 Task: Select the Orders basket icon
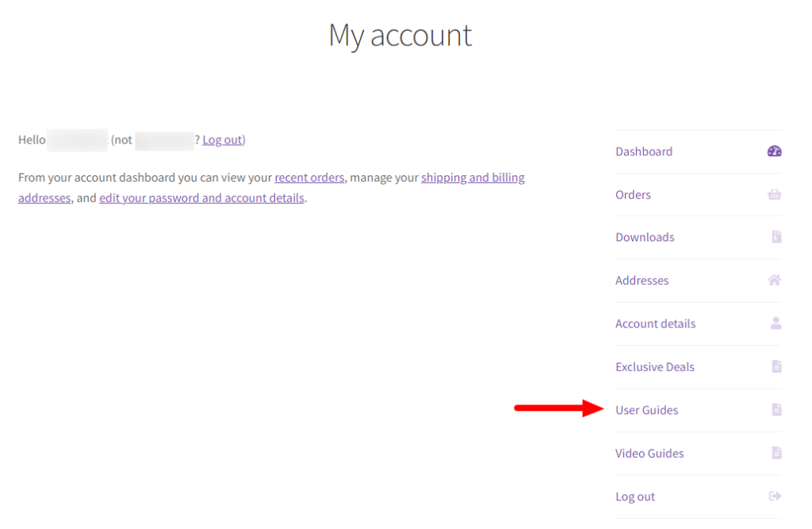coord(775,194)
